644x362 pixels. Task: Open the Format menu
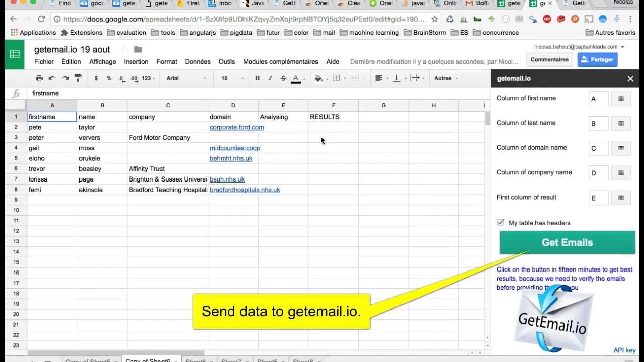(x=167, y=62)
